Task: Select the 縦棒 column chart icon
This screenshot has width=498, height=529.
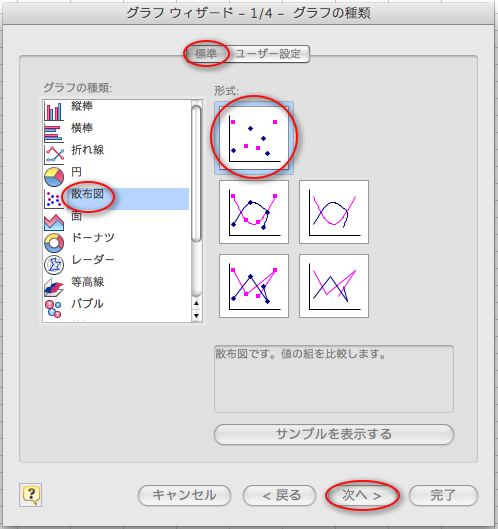Action: [x=54, y=112]
